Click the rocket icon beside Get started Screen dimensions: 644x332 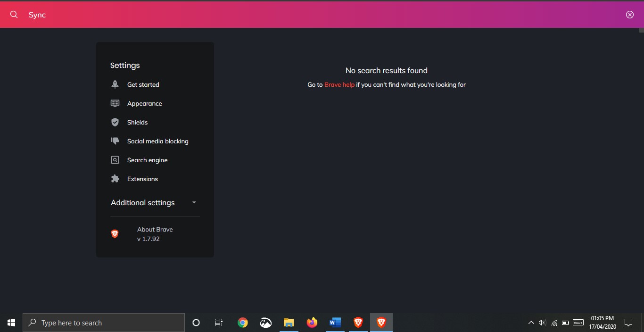115,84
